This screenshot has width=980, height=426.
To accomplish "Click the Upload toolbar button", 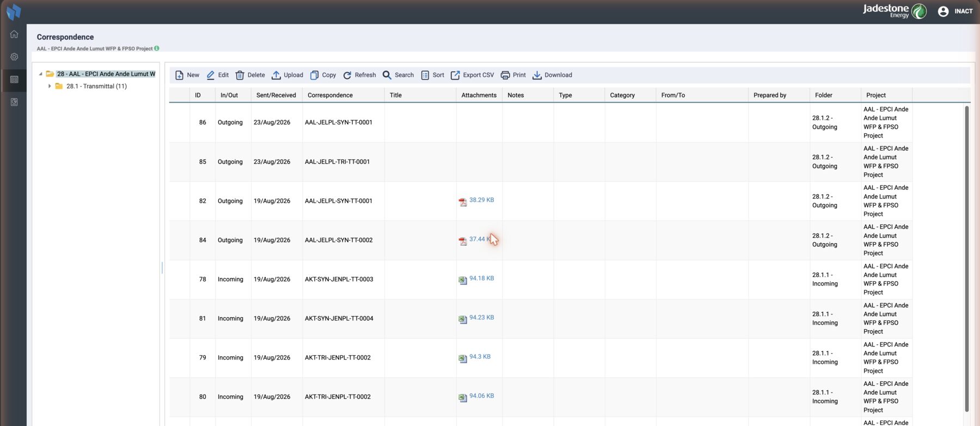I will (x=287, y=75).
